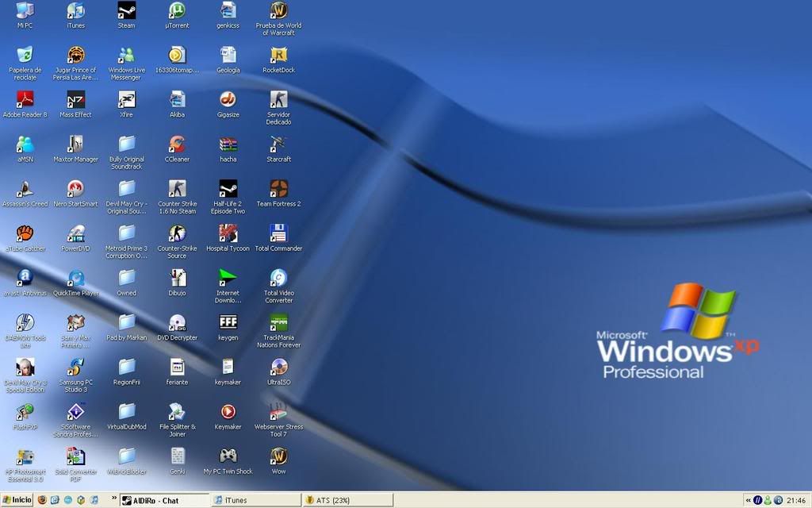This screenshot has width=812, height=508.
Task: Open the QuickTime Player shortcut
Action: click(x=75, y=283)
